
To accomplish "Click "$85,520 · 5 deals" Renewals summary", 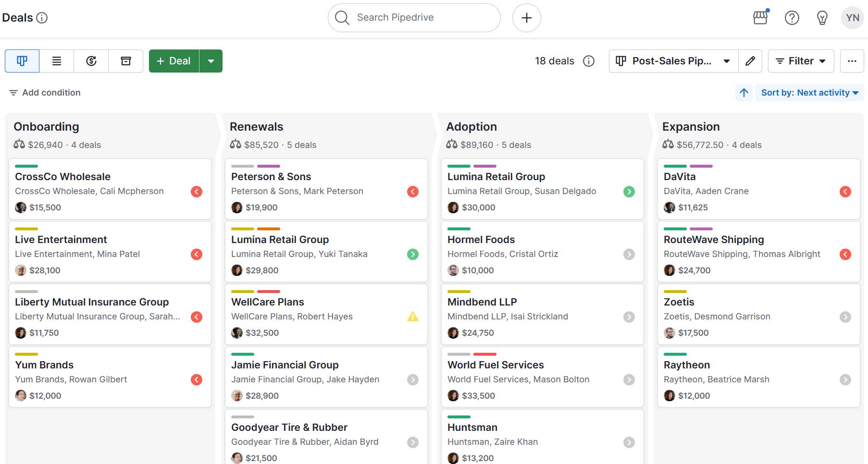I will (x=280, y=145).
